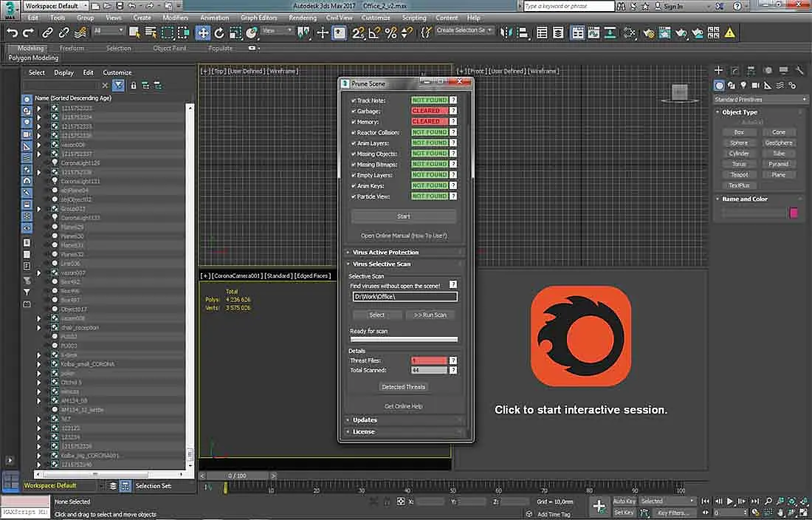Toggle Angle Snap icon in toolbar
Screen dimensions: 812x520
(x=374, y=33)
